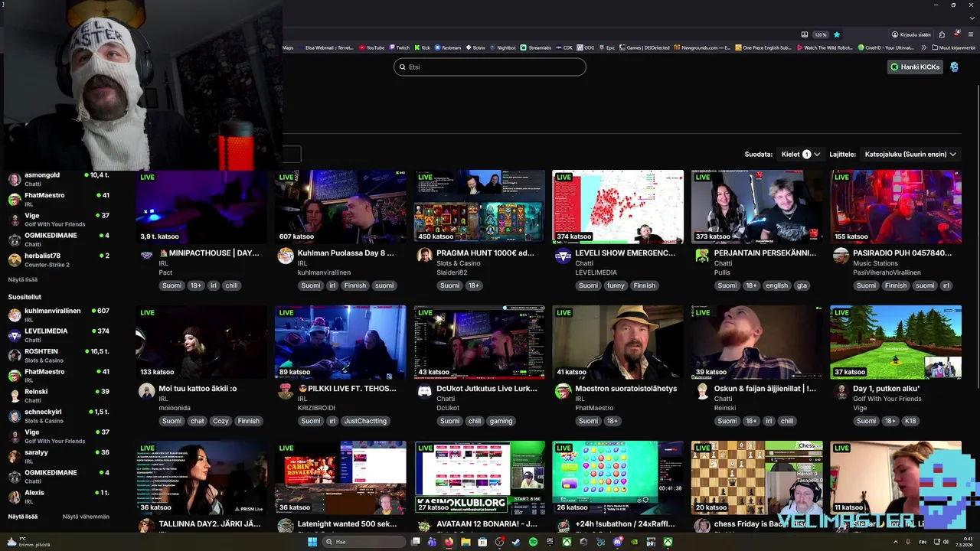Click LEVELIMEDIA avatar in Suositellut list
The image size is (980, 551).
(x=15, y=336)
